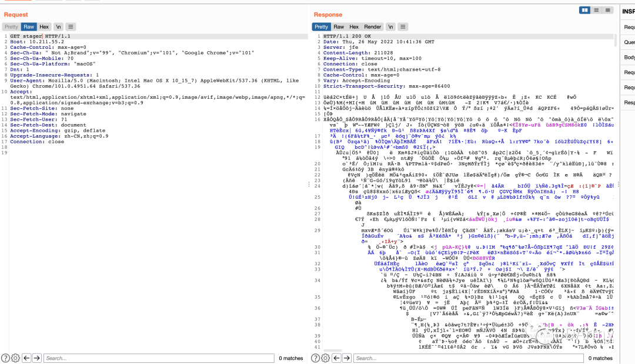Screen dimensions: 635x364
Task: Click 'Sec-Fetch-Dest: document' line
Action: (48, 125)
